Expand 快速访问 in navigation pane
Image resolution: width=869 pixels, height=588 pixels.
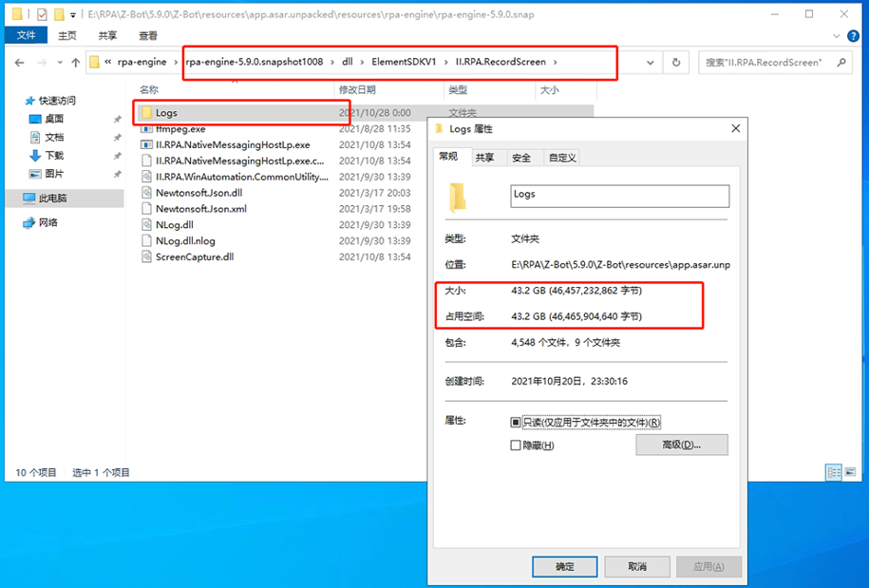56,101
